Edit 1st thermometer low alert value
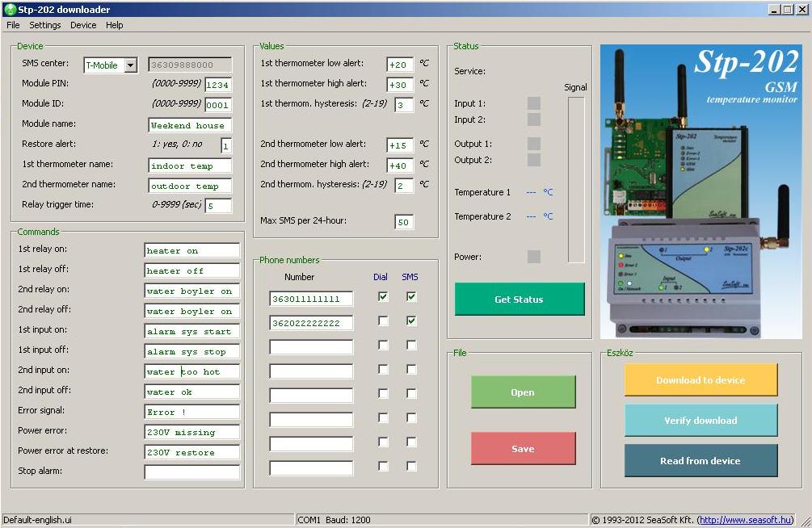Image resolution: width=812 pixels, height=528 pixels. coord(400,65)
